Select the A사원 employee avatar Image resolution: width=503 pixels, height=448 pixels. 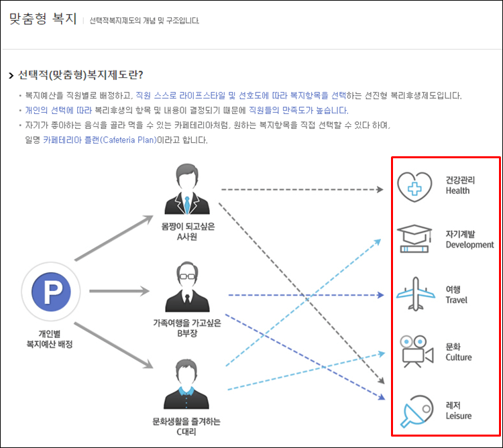pyautogui.click(x=187, y=189)
